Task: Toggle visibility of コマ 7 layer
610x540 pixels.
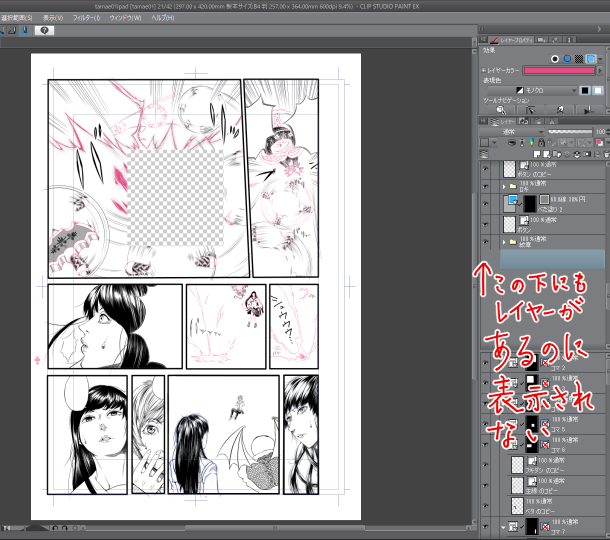Action: (485, 526)
